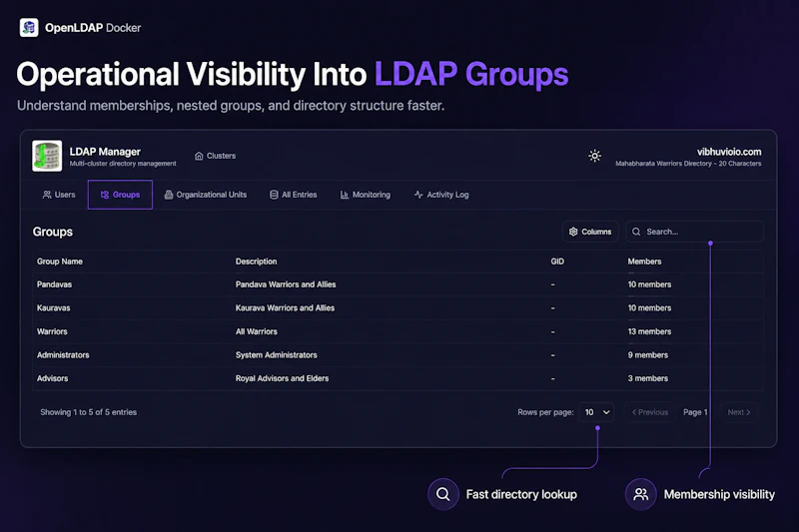Click the Clusters navigation link
The height and width of the screenshot is (532, 799).
[215, 156]
